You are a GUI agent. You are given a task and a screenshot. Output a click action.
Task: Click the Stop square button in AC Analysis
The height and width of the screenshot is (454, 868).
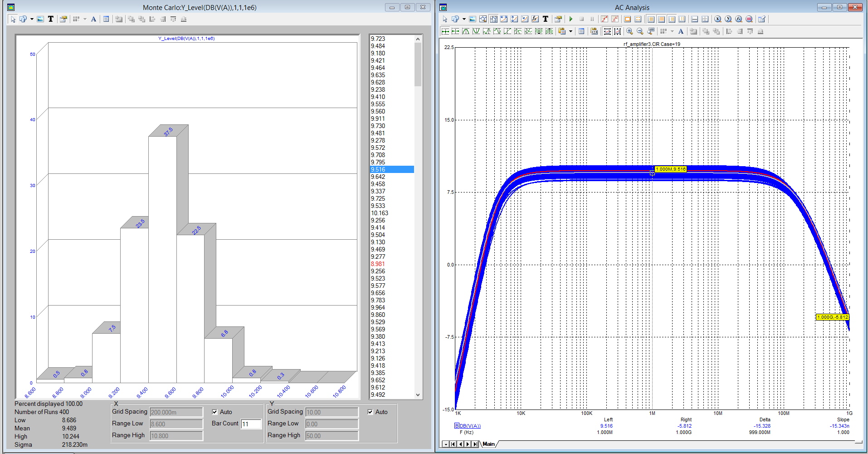581,19
